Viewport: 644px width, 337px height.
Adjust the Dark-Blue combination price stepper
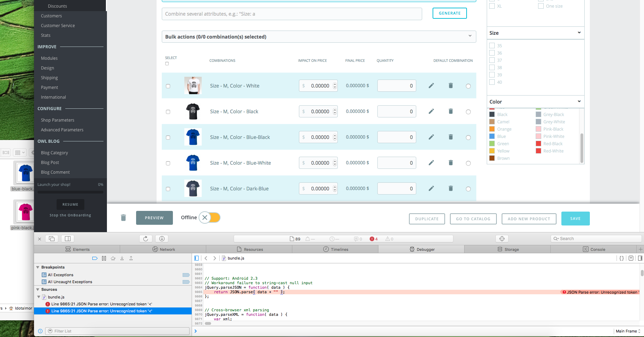(x=335, y=188)
